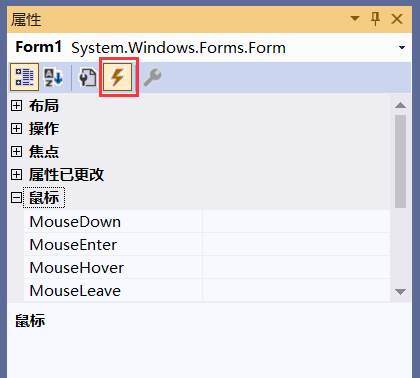
Task: Click the Property Pages wrench icon
Action: coord(152,77)
